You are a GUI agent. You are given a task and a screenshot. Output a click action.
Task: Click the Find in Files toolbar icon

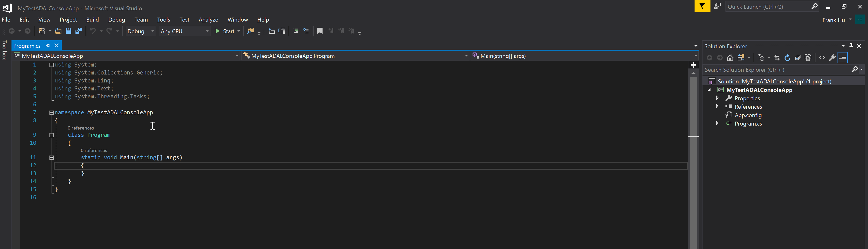(250, 31)
